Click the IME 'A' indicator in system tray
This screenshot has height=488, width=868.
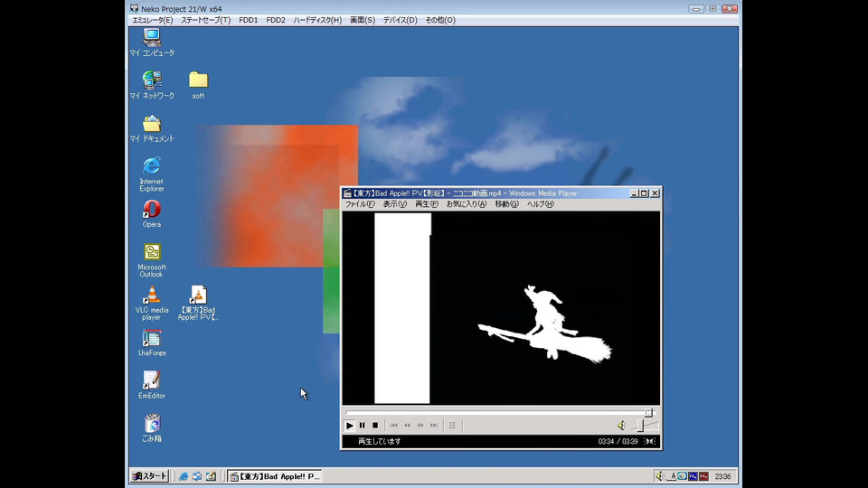pyautogui.click(x=672, y=476)
